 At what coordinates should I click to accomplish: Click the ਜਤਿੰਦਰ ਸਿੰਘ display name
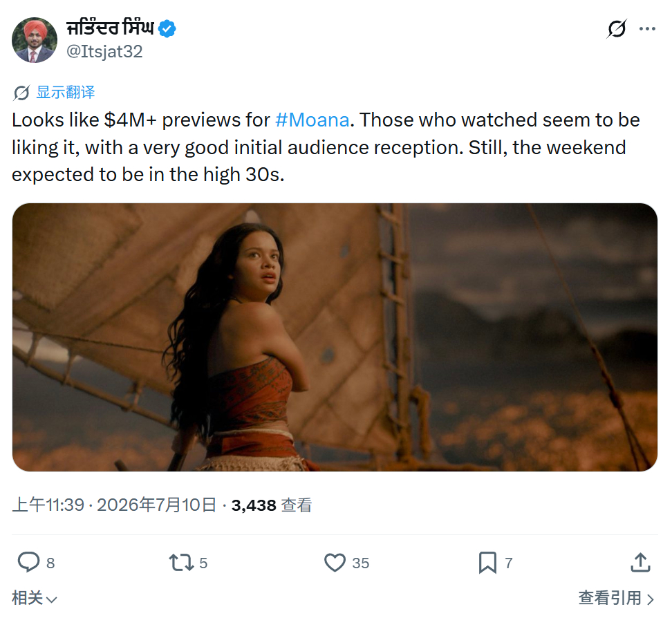[110, 28]
